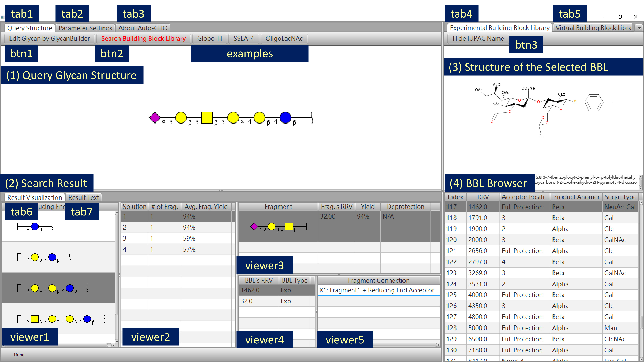Load the Globo-H example
The height and width of the screenshot is (362, 644).
(209, 38)
